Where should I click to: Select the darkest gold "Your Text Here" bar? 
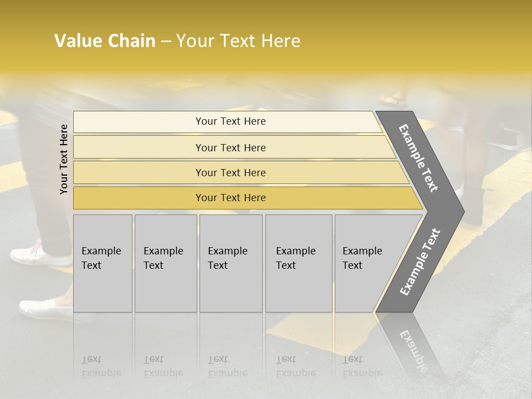pos(230,198)
